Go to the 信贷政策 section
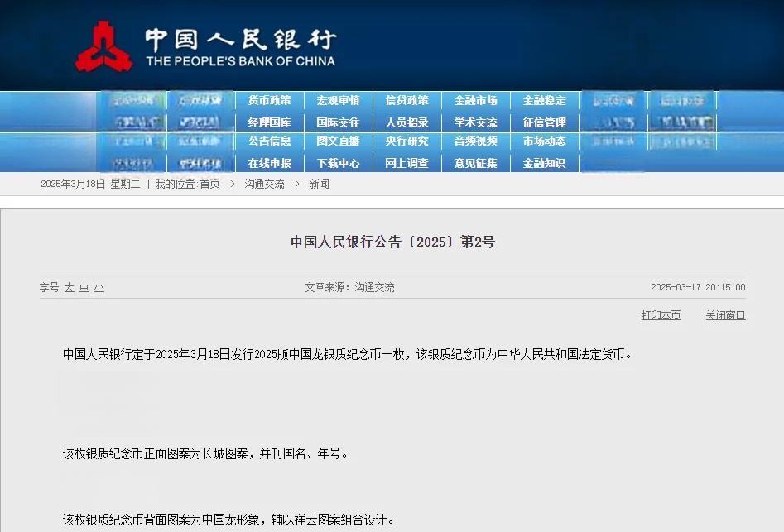This screenshot has height=532, width=784. click(407, 100)
